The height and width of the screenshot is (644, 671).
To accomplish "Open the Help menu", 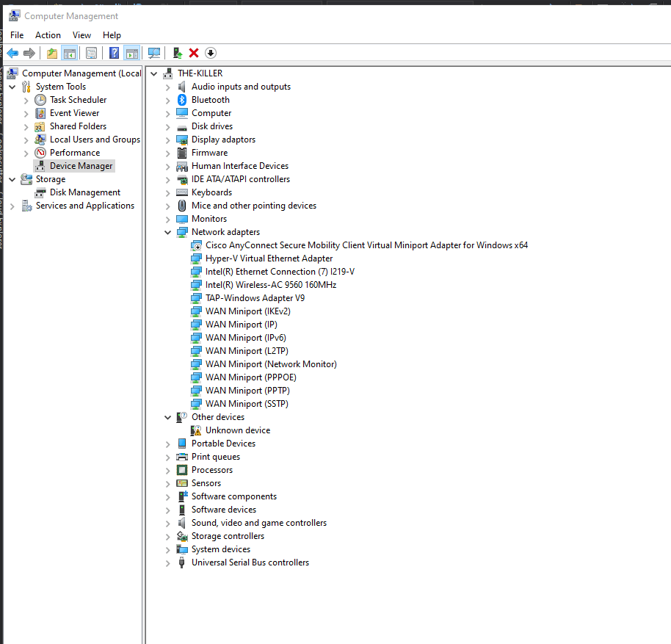I will 112,35.
